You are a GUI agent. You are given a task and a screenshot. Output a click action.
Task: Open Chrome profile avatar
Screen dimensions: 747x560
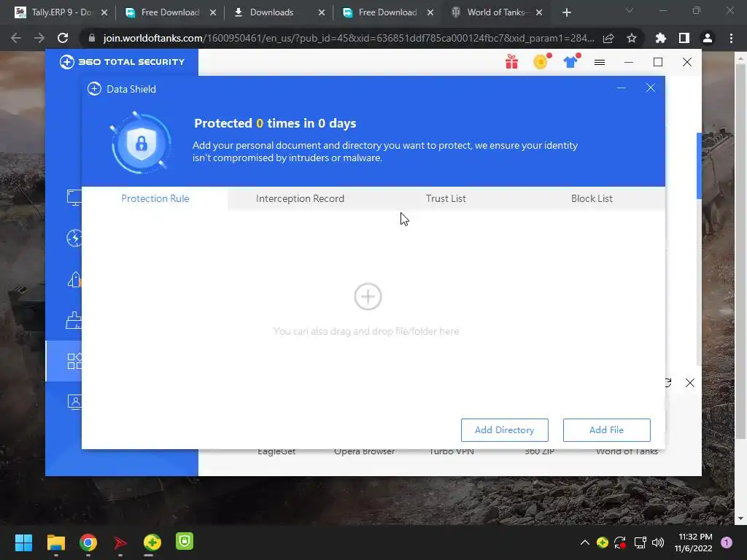pos(708,38)
